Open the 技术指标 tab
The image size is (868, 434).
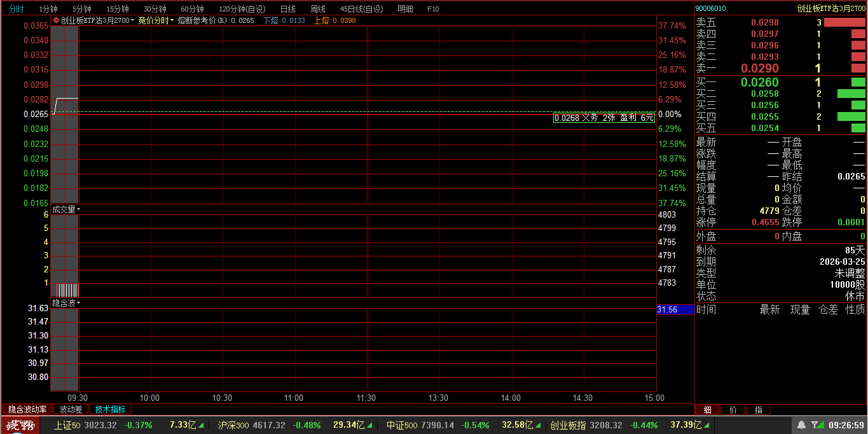pyautogui.click(x=110, y=409)
